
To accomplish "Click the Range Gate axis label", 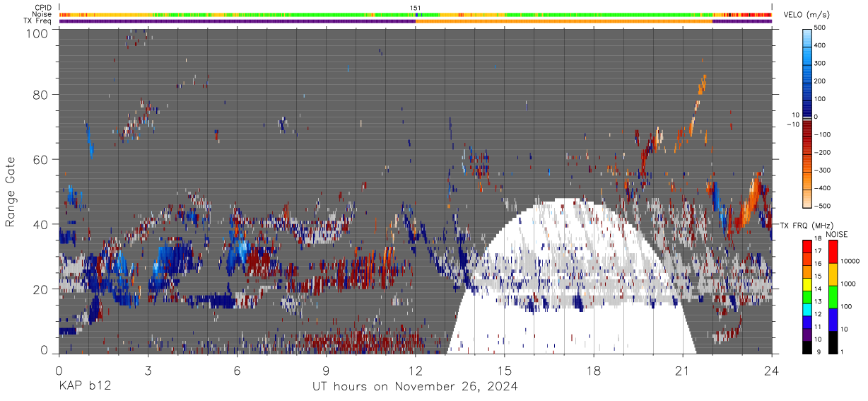I will (x=11, y=192).
